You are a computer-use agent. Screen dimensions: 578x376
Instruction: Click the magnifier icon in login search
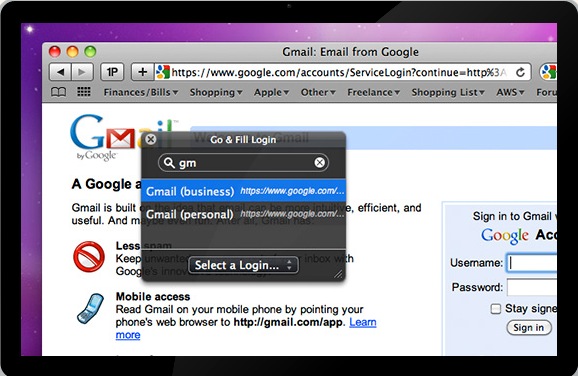(169, 163)
